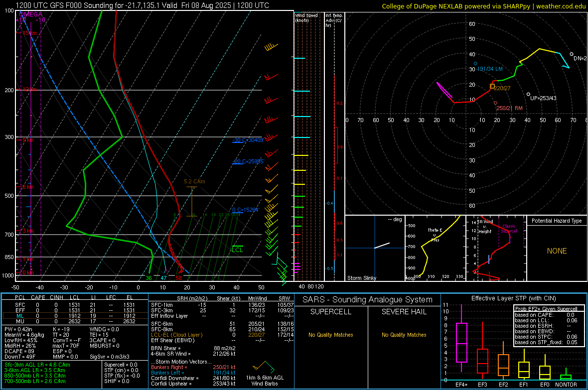
Task: Click the green LCL marker on skew-T
Action: (237, 250)
